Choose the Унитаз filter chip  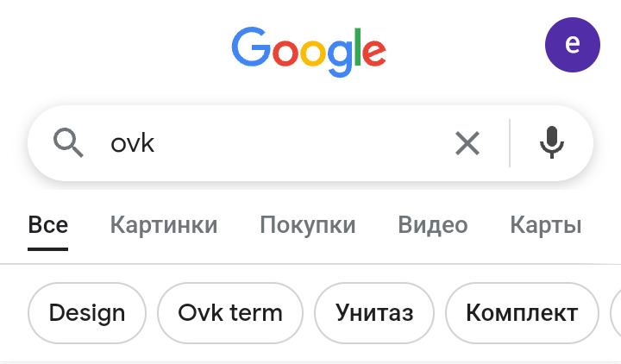click(x=374, y=312)
